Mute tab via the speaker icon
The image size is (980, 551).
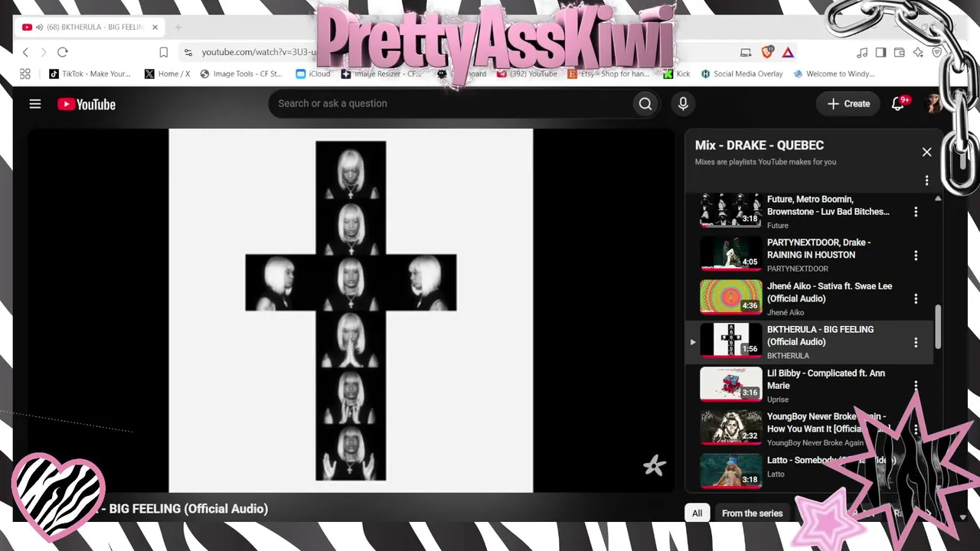click(x=38, y=28)
